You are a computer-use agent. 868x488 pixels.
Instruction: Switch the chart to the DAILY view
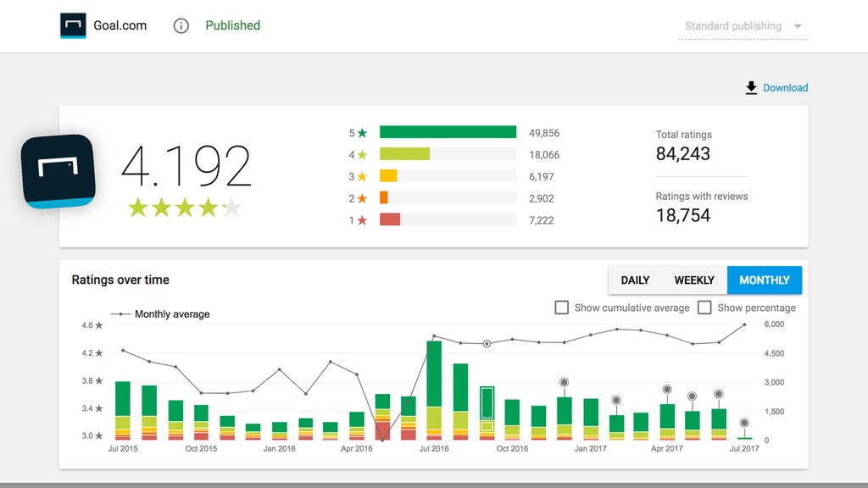635,280
